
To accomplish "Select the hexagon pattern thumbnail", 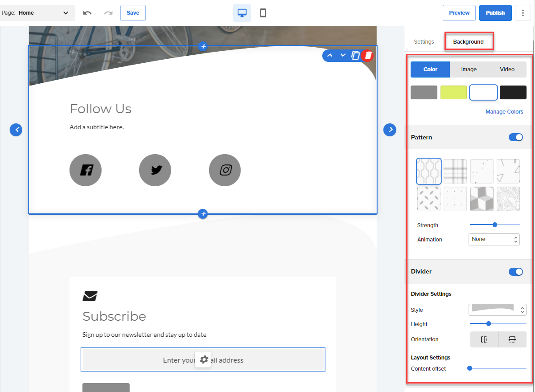I will coord(429,171).
